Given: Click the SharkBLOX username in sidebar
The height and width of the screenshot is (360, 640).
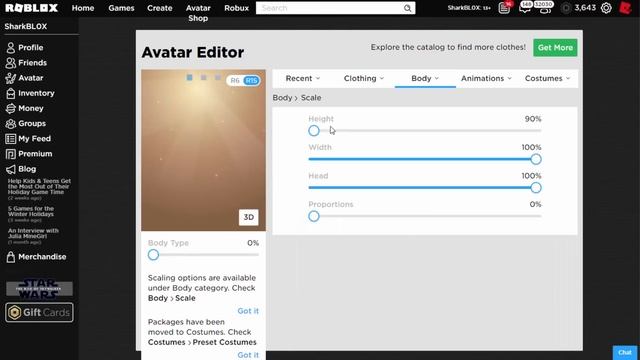Looking at the screenshot, I should pos(26,27).
